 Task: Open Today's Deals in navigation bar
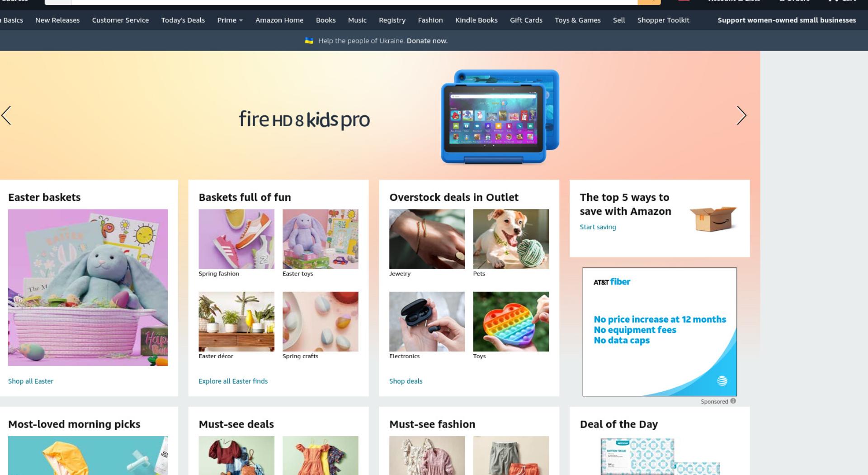[183, 20]
